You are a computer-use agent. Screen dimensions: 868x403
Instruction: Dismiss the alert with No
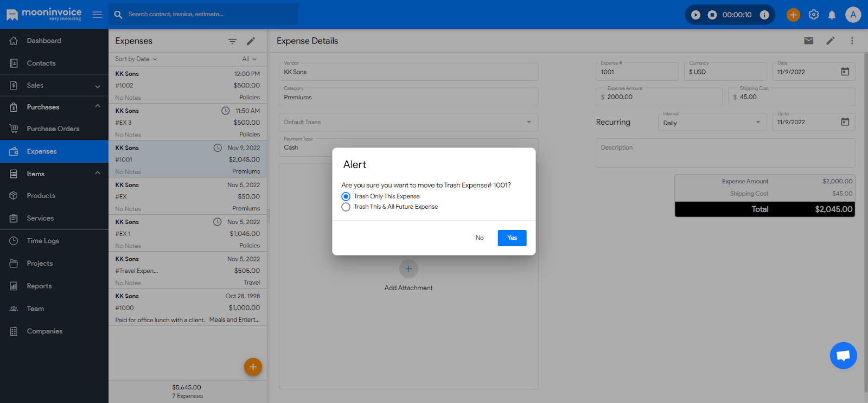480,238
